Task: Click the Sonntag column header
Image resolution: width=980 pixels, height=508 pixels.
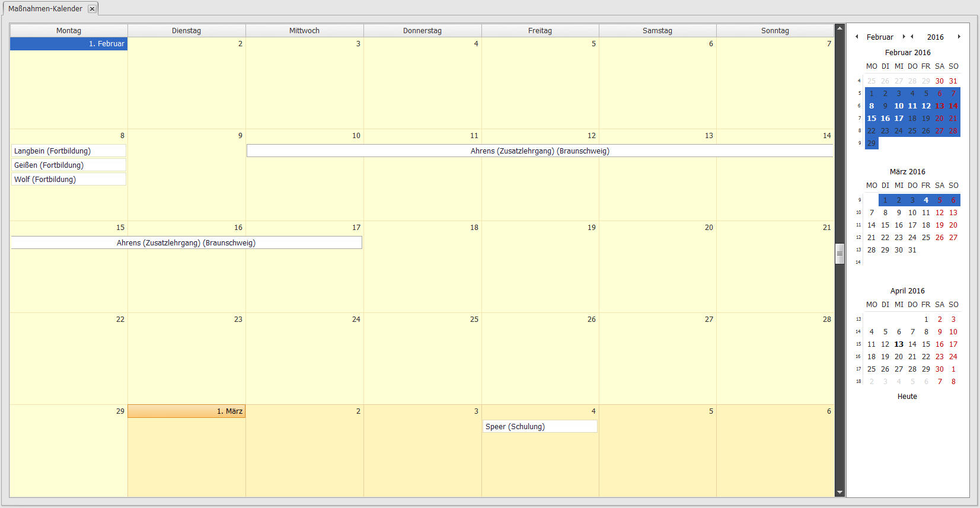Action: pos(775,31)
